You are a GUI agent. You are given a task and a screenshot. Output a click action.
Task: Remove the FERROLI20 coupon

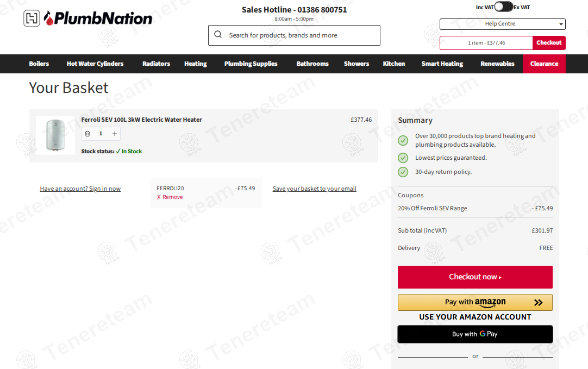click(x=170, y=197)
